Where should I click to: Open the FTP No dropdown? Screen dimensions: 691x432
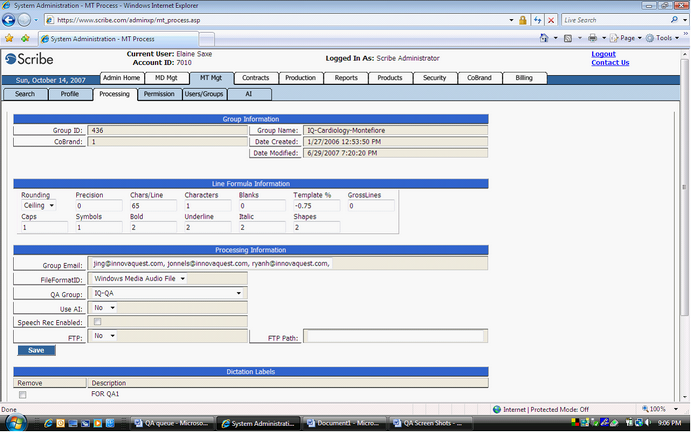(x=104, y=335)
